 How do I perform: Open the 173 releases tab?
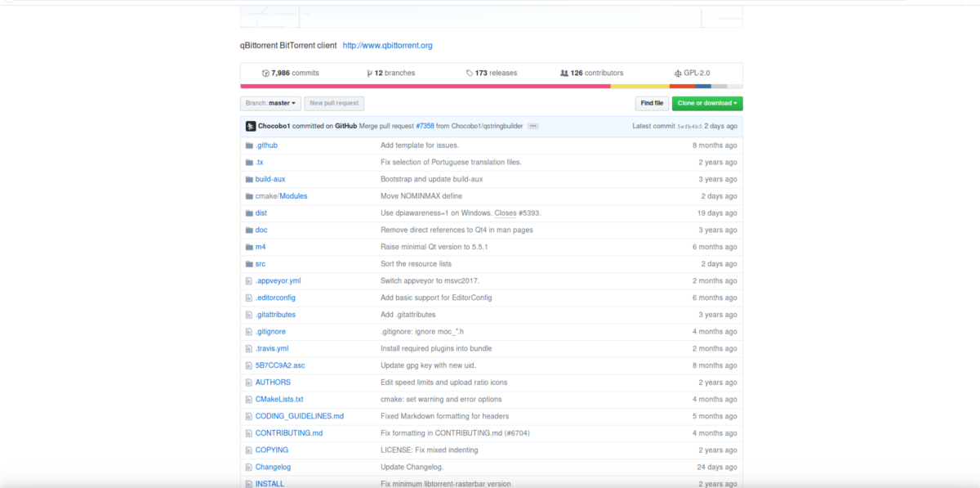tap(492, 73)
